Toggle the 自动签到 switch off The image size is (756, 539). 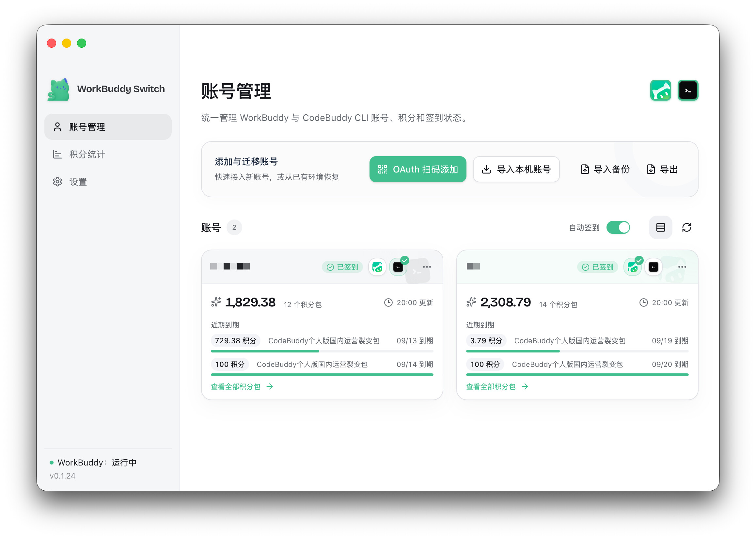click(618, 227)
